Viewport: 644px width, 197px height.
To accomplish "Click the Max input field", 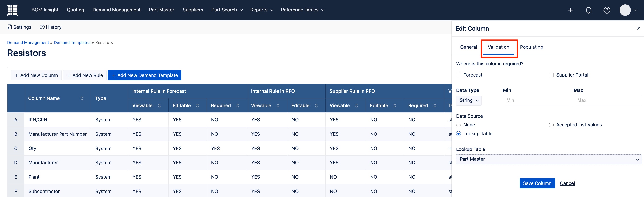I will coord(607,100).
